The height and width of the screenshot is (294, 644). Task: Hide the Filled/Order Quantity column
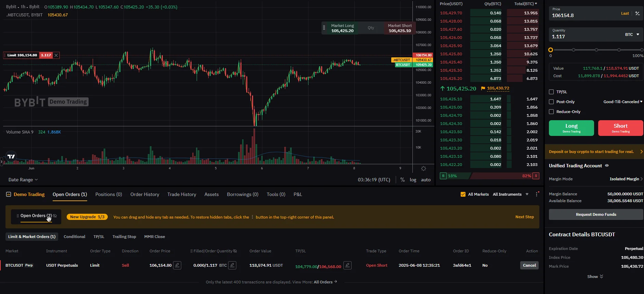point(235,251)
